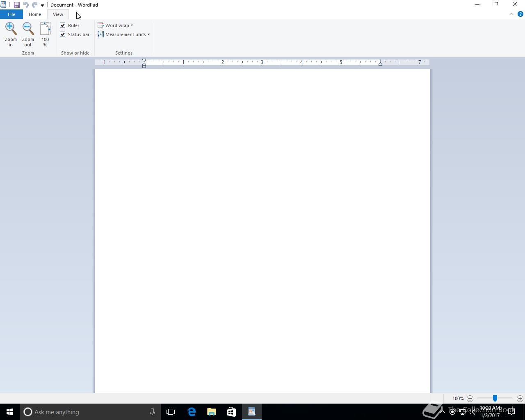
Task: Collapse the ribbon with the chevron
Action: (x=511, y=14)
